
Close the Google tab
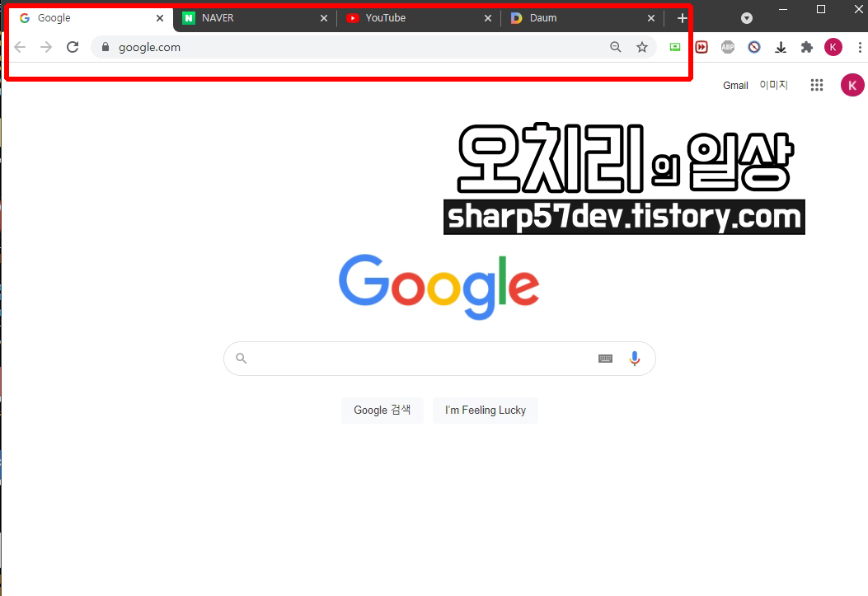coord(160,18)
